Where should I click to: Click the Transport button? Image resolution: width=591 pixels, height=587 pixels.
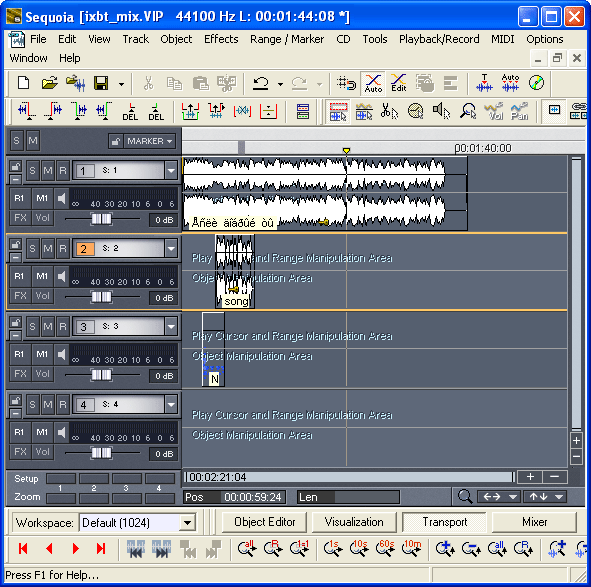coord(444,522)
